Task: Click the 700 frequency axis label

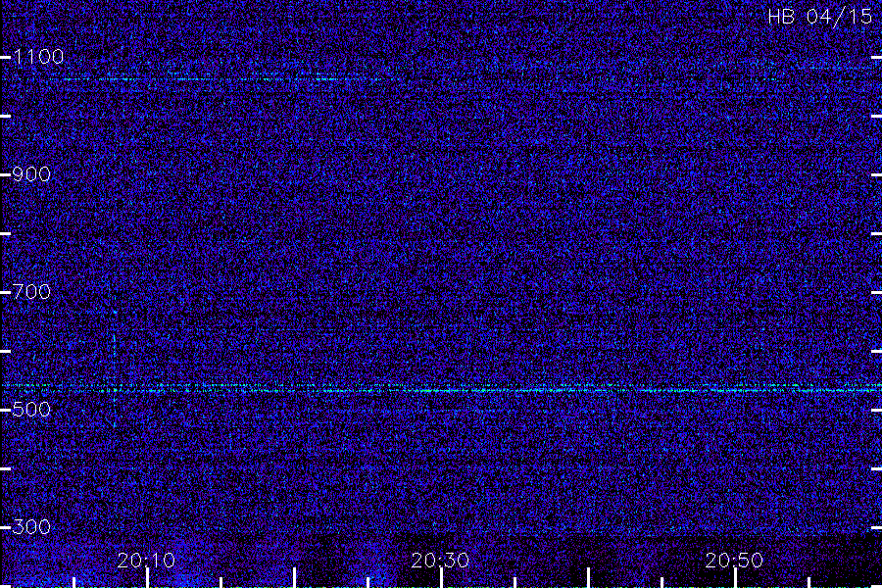Action: click(x=31, y=292)
